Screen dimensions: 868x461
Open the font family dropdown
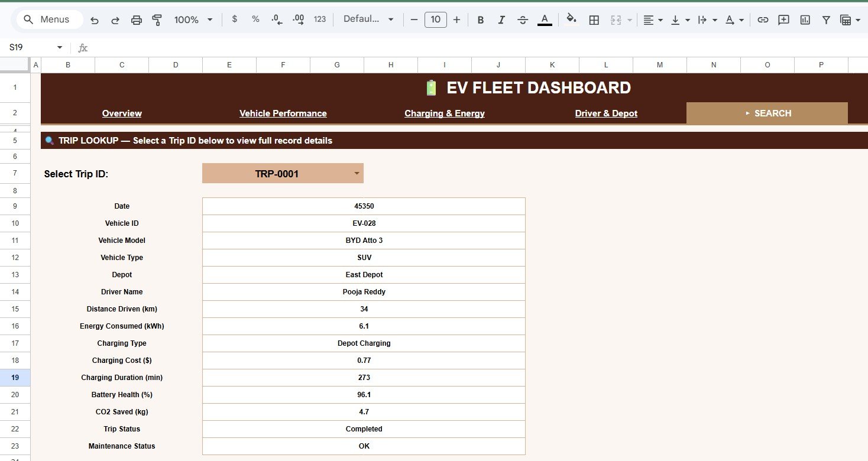pos(368,20)
